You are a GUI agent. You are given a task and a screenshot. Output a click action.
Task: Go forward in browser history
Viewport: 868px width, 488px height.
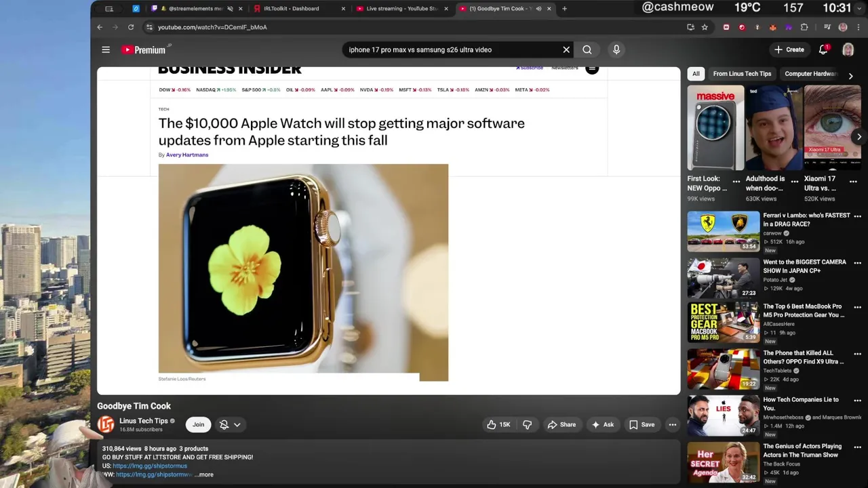coord(115,27)
